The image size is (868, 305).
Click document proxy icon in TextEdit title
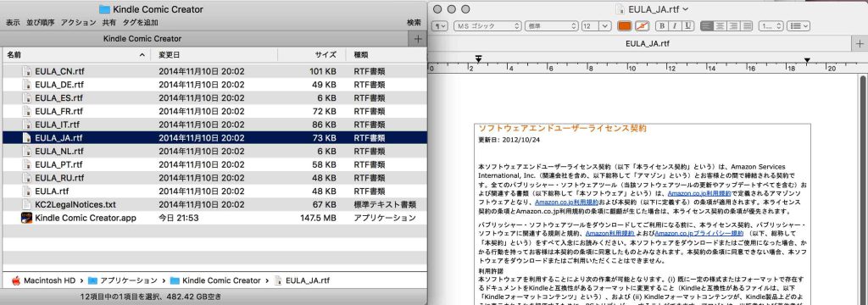pyautogui.click(x=620, y=9)
